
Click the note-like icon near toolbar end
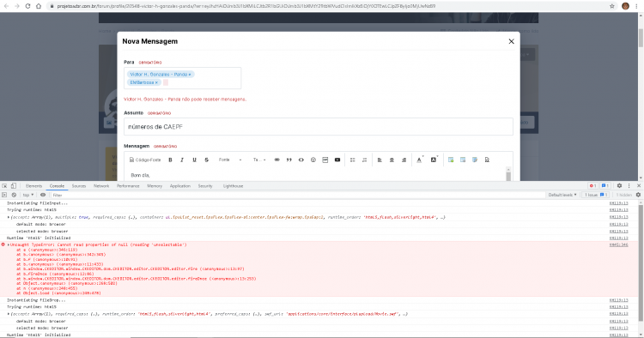click(x=475, y=160)
